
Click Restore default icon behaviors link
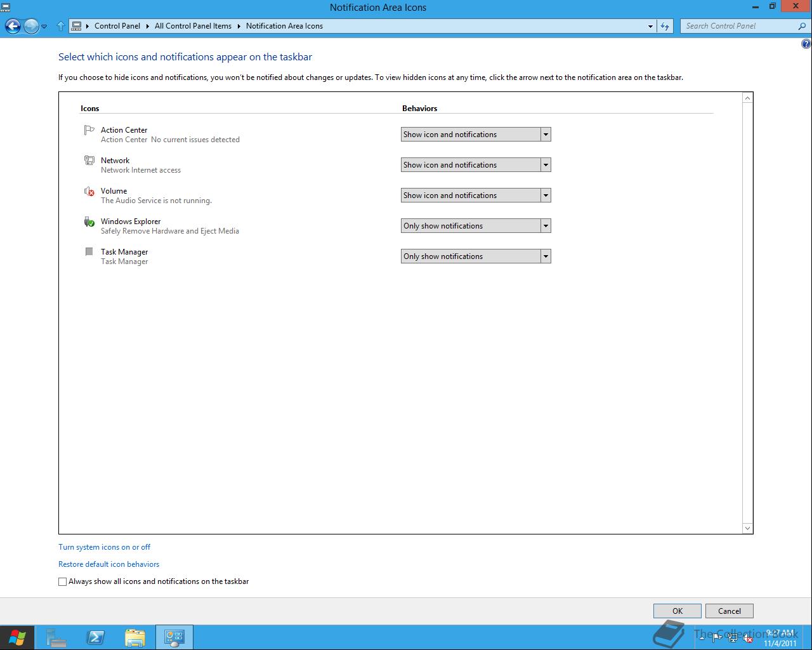(x=109, y=564)
